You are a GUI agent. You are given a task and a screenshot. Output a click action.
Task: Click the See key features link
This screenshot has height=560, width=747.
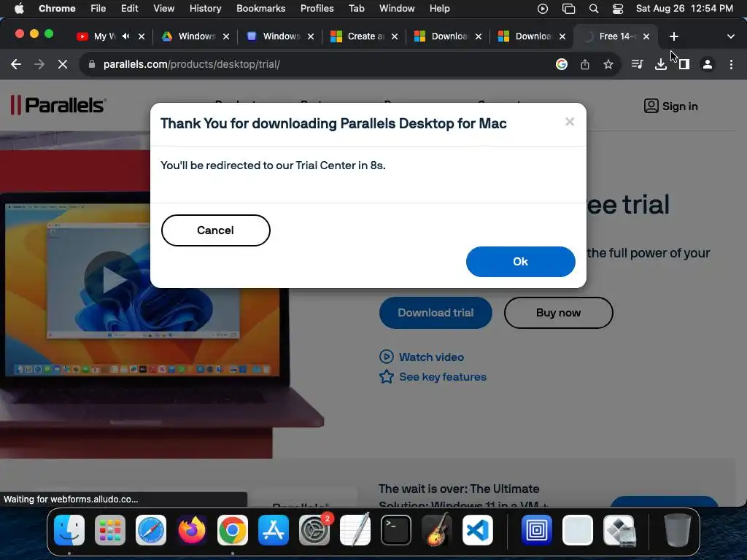coord(433,377)
